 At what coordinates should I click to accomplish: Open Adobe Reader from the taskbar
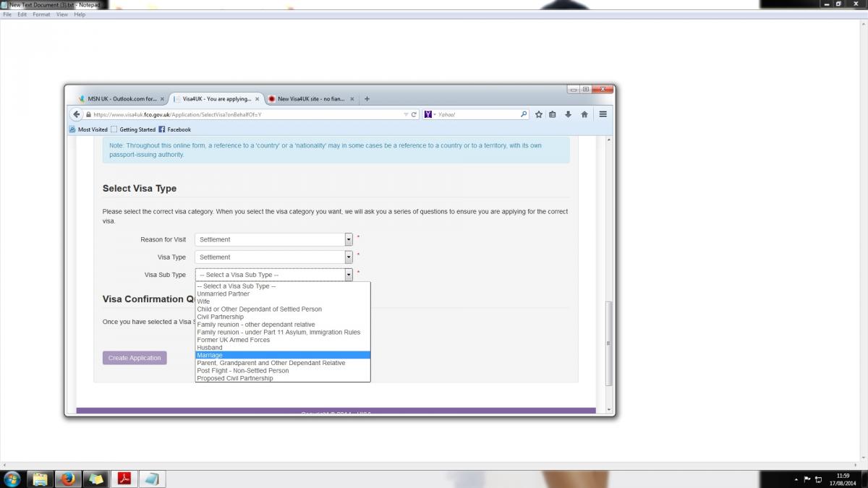124,479
